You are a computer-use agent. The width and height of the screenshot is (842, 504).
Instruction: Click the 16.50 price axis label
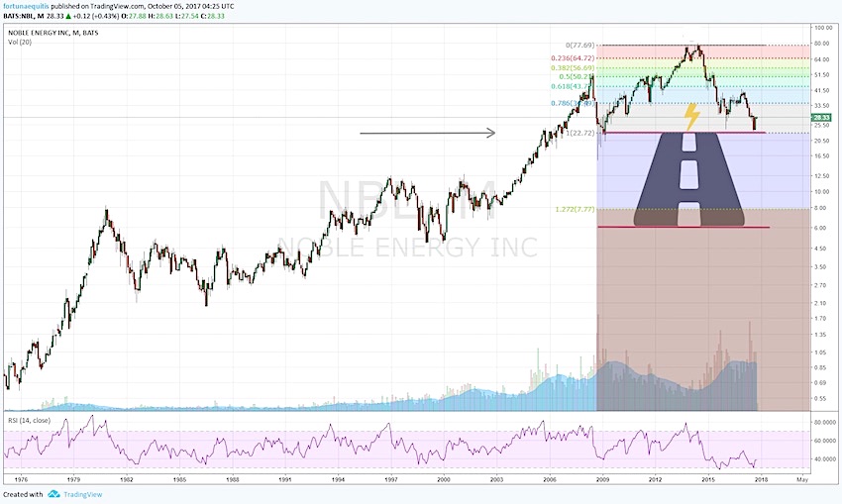(821, 156)
